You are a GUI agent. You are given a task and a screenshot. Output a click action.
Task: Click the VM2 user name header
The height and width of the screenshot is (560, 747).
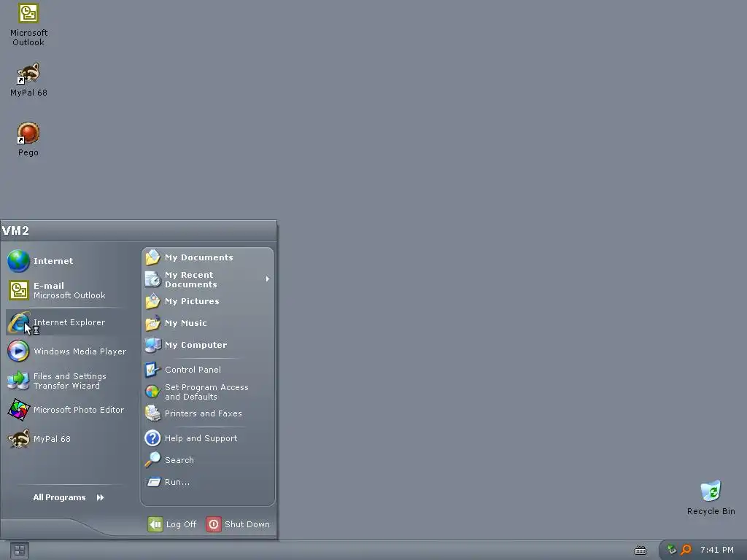pyautogui.click(x=16, y=231)
